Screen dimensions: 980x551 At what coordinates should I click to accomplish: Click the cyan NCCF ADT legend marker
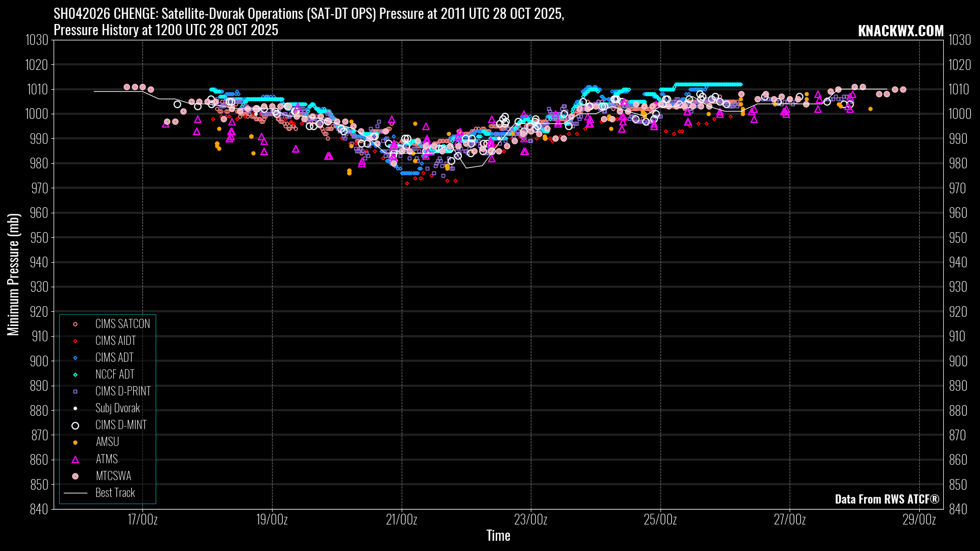pyautogui.click(x=75, y=375)
